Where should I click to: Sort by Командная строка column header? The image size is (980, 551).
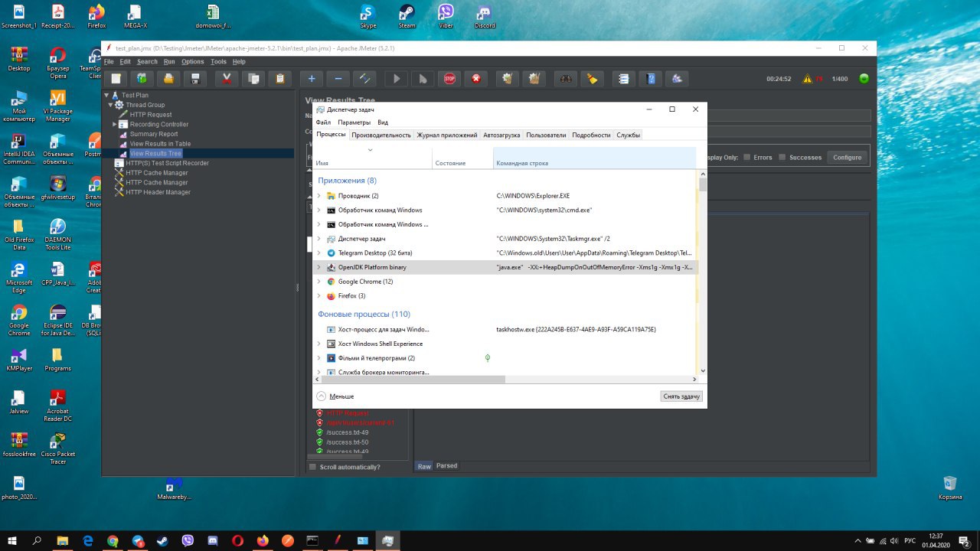coord(594,158)
